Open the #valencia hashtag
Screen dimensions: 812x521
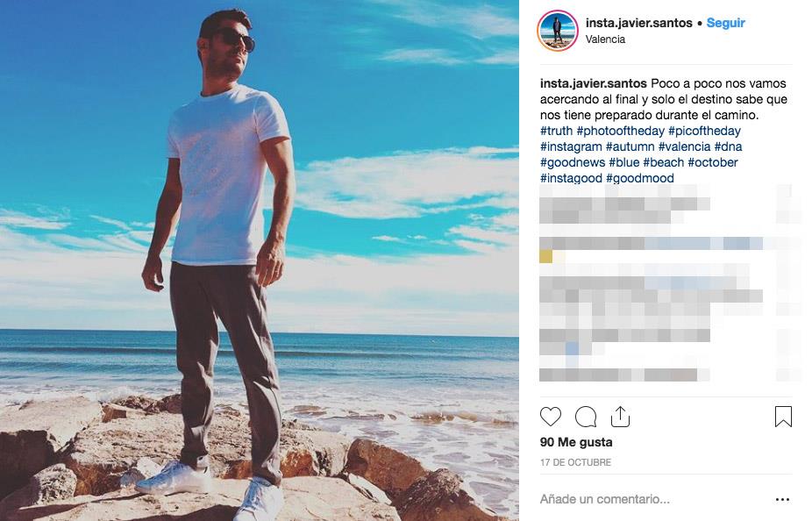684,146
